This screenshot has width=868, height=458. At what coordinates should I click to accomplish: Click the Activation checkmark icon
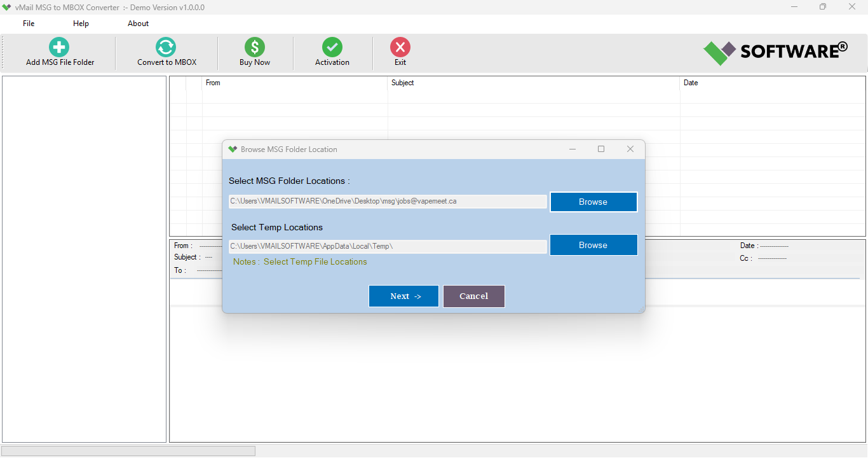click(332, 47)
